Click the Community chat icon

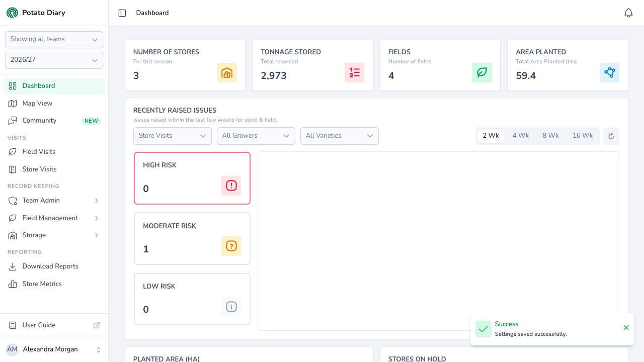tap(13, 121)
